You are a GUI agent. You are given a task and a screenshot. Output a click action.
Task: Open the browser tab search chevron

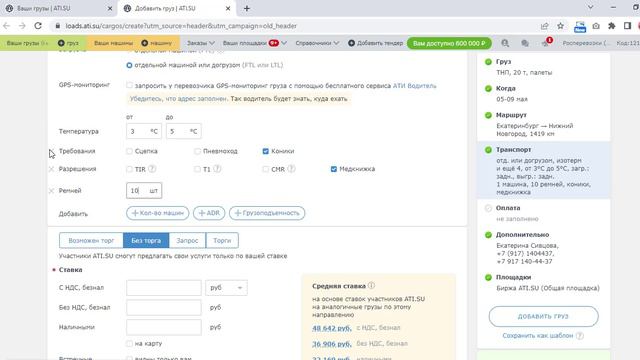tap(590, 7)
